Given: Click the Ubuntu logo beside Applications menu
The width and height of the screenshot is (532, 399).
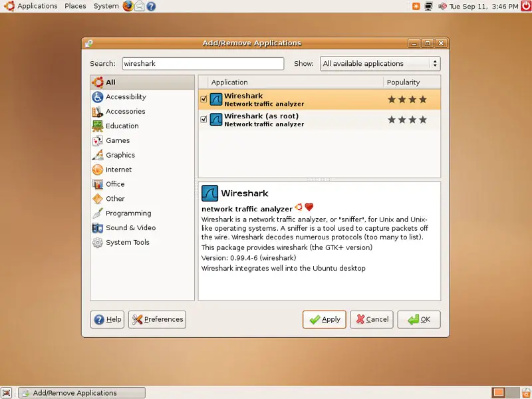Looking at the screenshot, I should pyautogui.click(x=9, y=6).
